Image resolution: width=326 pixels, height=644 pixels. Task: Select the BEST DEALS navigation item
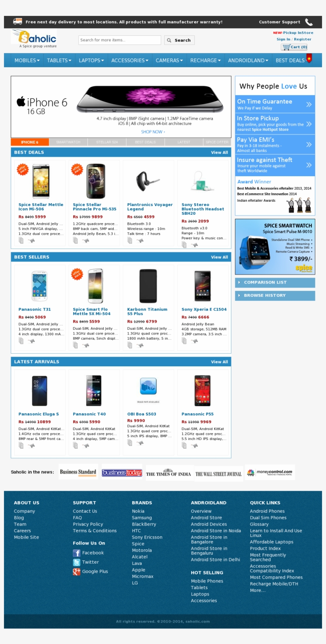point(290,60)
